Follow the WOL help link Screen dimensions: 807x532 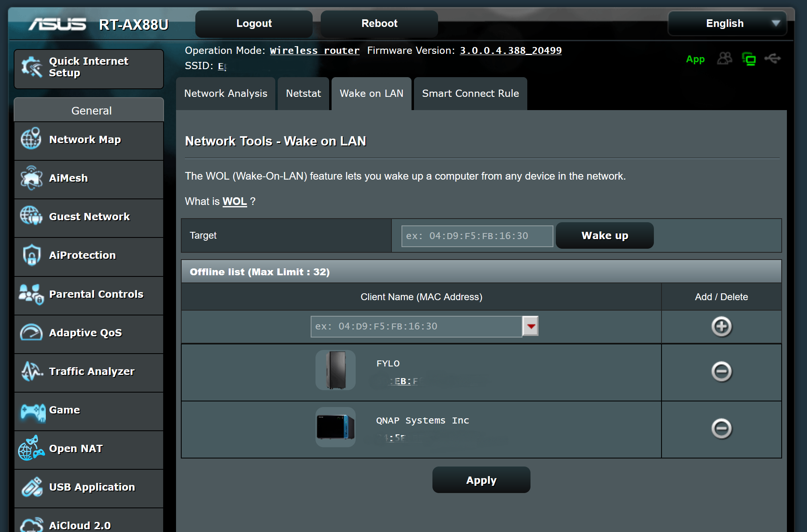click(x=234, y=201)
